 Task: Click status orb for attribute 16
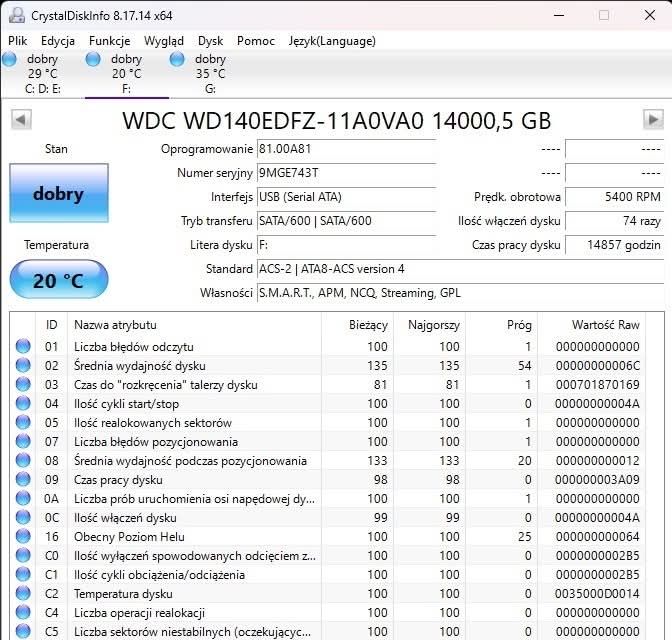23,536
